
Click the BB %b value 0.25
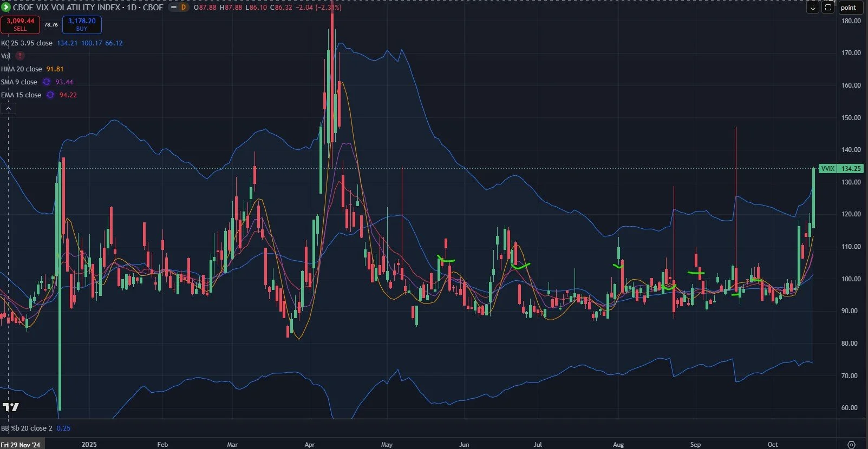(x=63, y=428)
